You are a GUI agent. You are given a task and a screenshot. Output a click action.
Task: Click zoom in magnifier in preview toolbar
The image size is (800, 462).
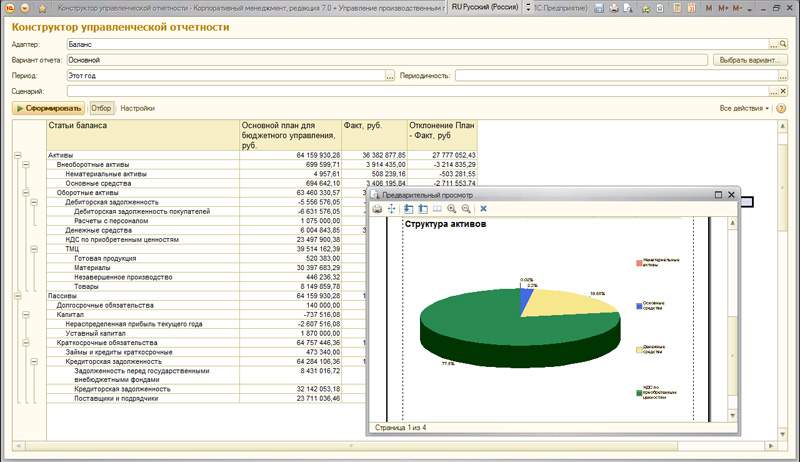451,208
